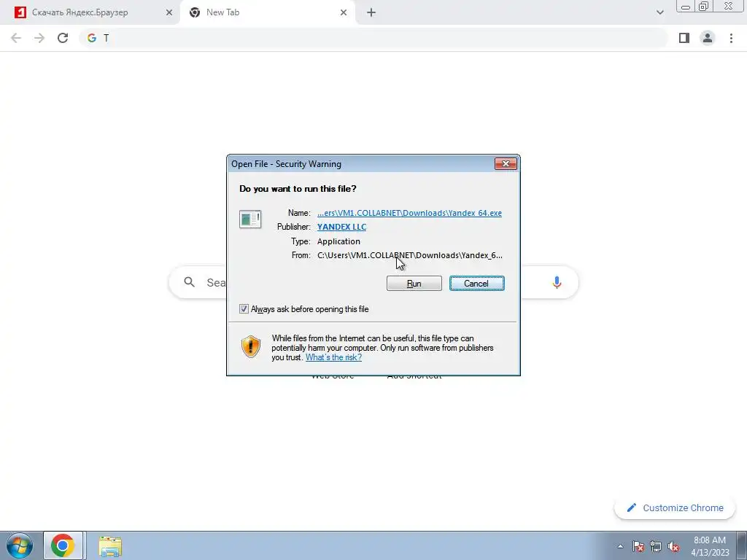
Task: Click the Action Center flag tray icon
Action: [x=638, y=546]
